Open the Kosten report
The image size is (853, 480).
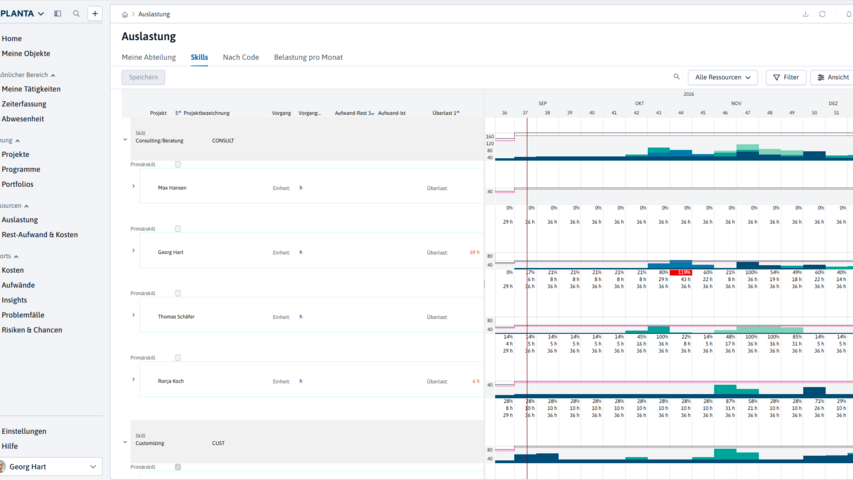[13, 270]
